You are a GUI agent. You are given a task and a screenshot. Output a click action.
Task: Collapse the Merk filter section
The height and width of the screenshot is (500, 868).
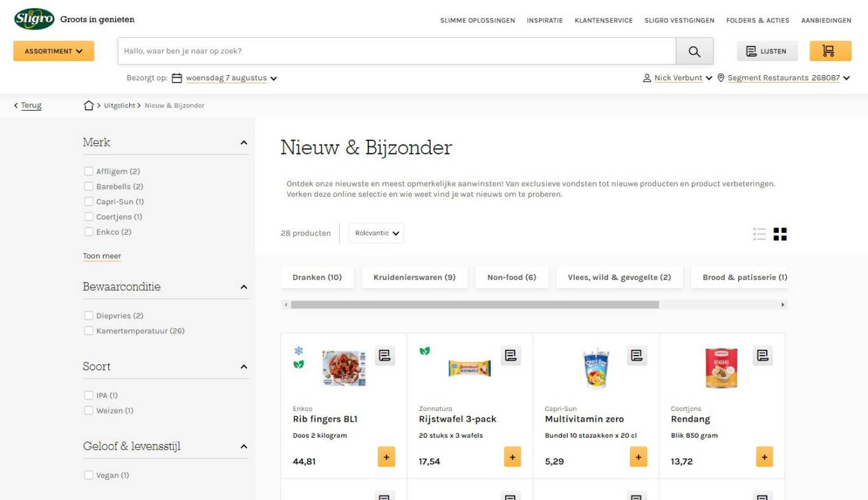244,142
